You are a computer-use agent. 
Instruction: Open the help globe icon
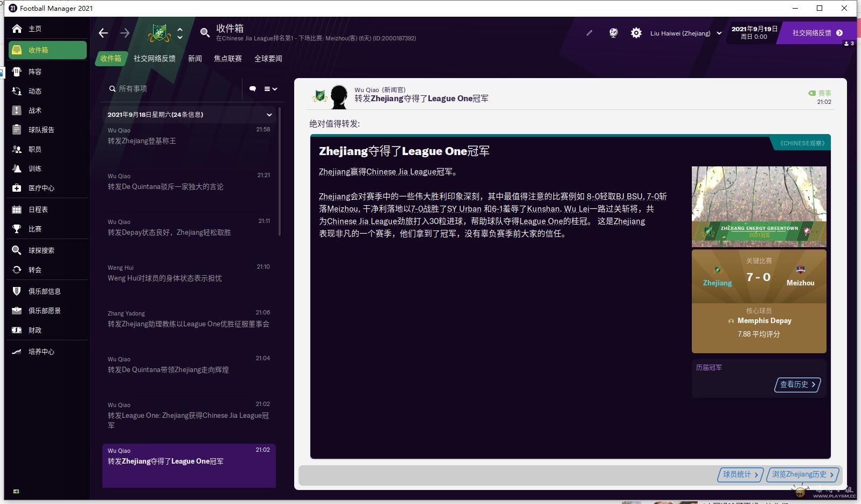point(613,33)
